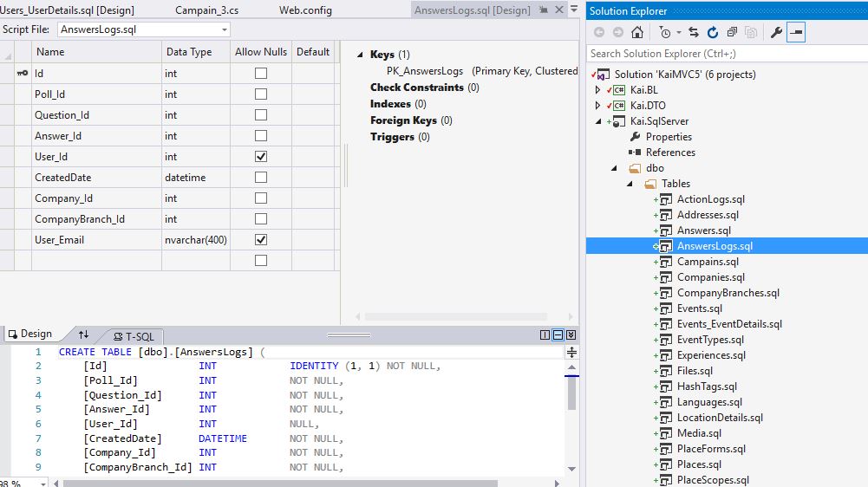868x487 pixels.
Task: Collapse the Keys section
Action: click(360, 55)
